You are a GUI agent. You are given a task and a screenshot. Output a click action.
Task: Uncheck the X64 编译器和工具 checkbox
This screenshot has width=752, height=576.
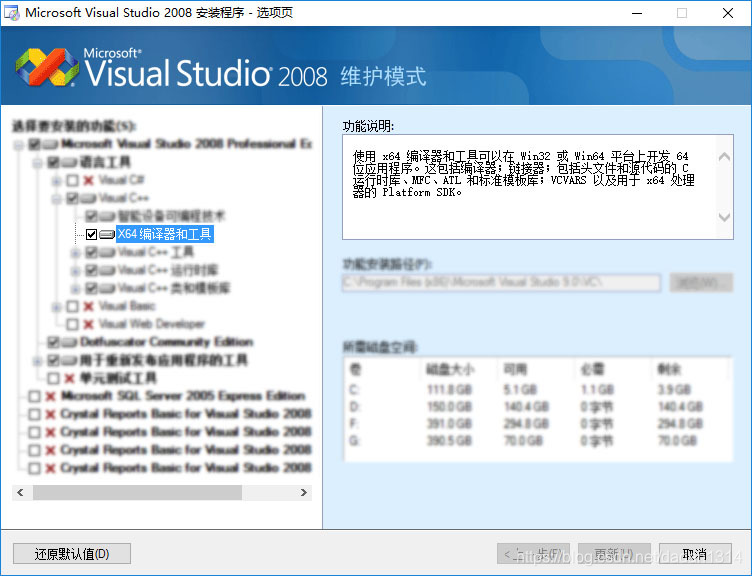[91, 234]
